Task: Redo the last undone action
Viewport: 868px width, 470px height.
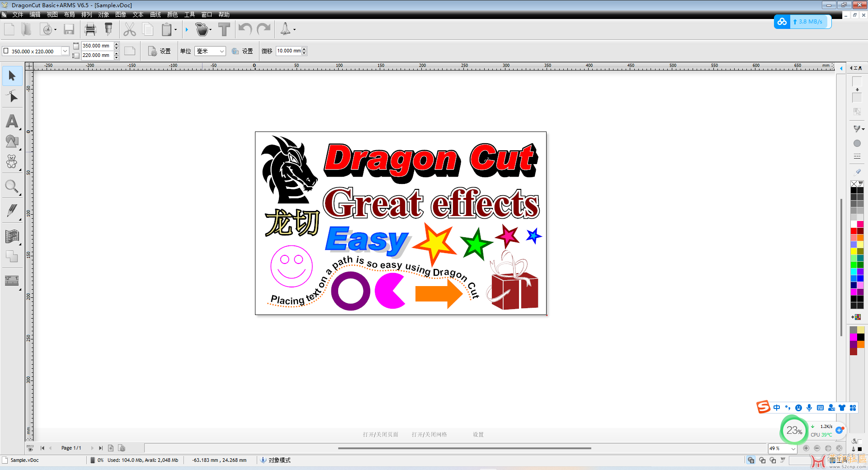Action: pos(264,30)
